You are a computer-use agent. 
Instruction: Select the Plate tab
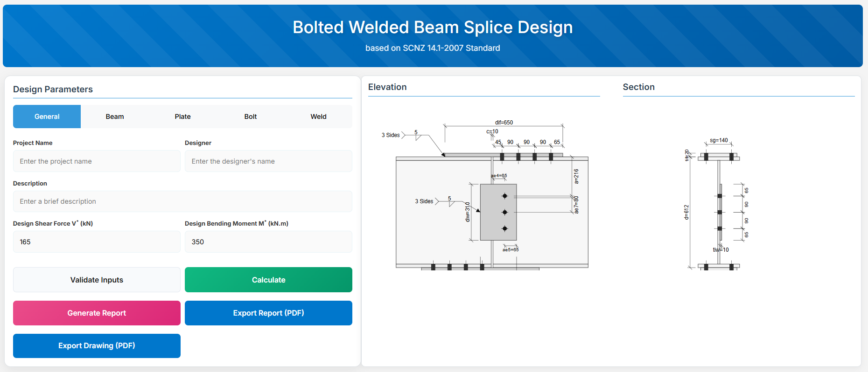pos(182,117)
